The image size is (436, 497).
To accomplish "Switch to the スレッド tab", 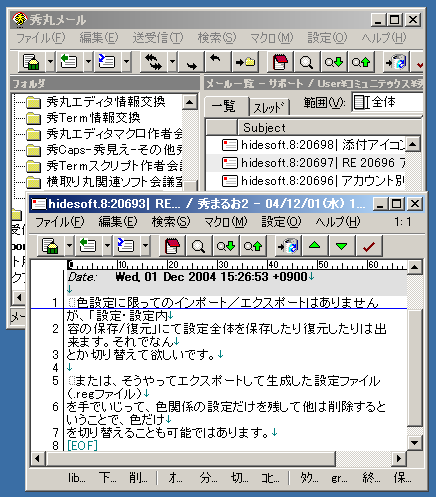I will point(269,107).
